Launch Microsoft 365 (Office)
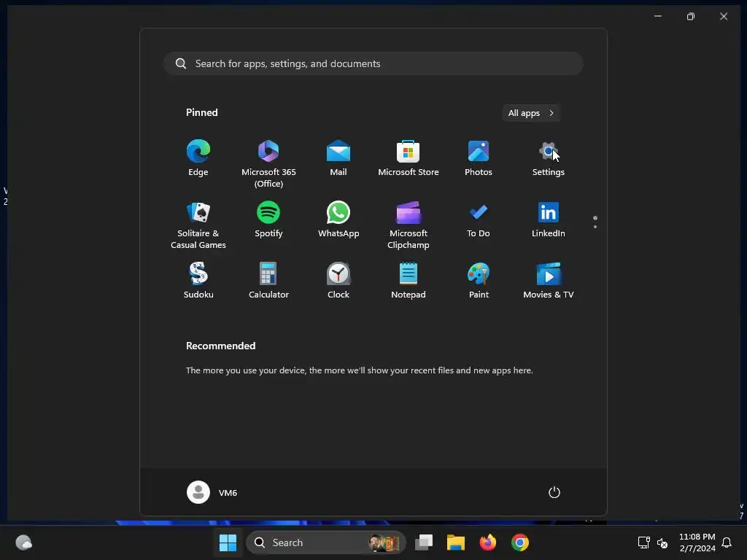747x560 pixels. click(268, 163)
